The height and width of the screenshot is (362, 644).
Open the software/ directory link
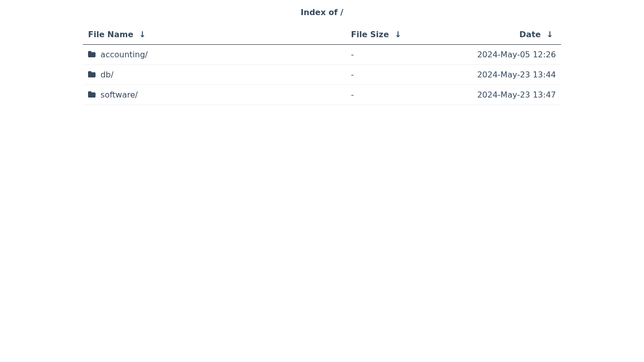pyautogui.click(x=119, y=95)
